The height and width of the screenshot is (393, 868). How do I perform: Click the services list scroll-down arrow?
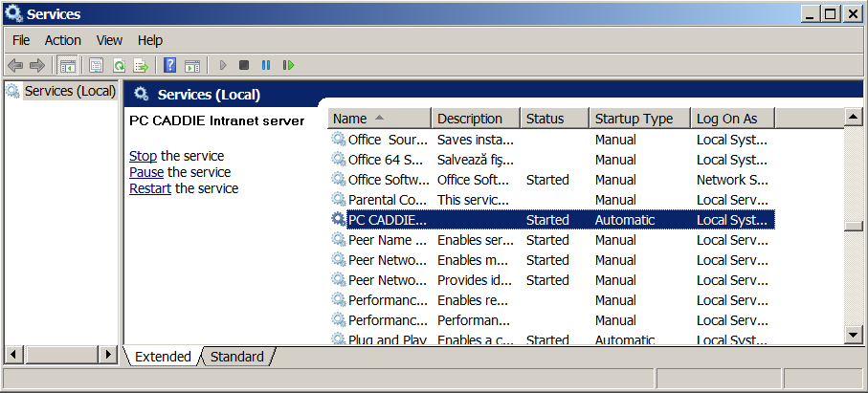853,334
